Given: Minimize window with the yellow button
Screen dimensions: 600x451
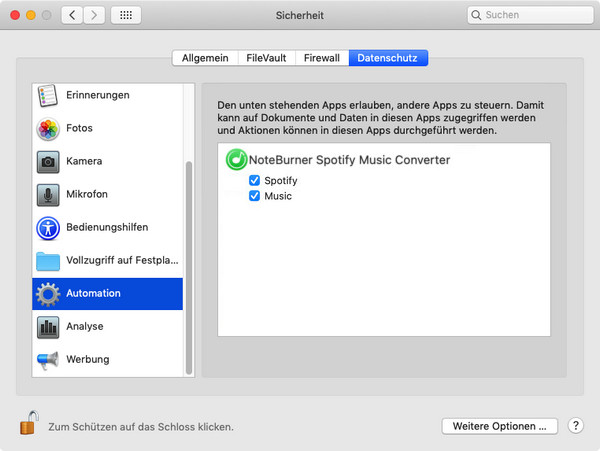Looking at the screenshot, I should [31, 15].
